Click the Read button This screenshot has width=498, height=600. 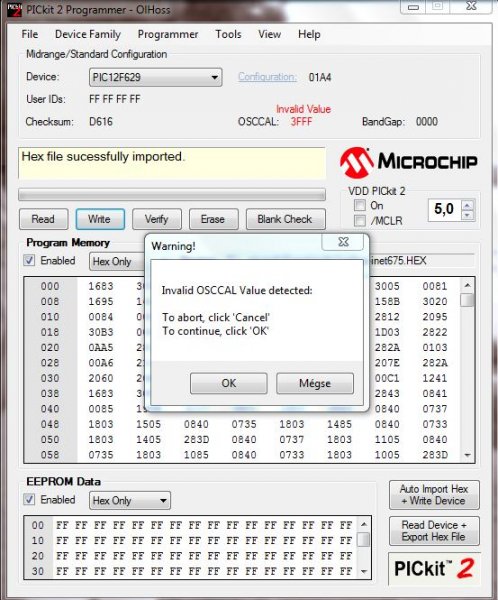point(43,219)
